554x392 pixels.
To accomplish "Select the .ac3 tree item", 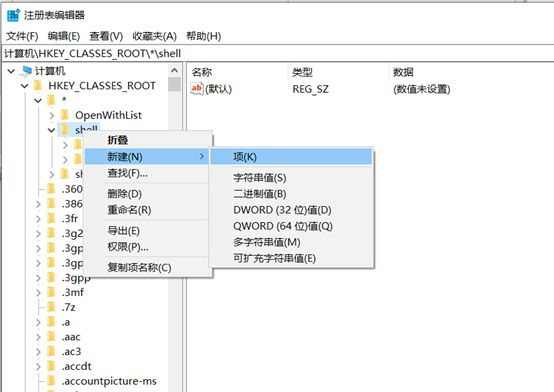I will (x=71, y=351).
